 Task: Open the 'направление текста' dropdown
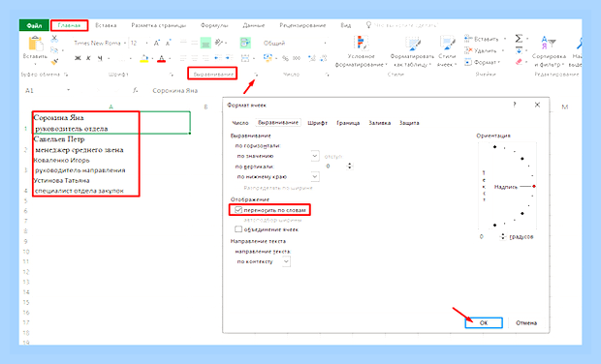[286, 261]
